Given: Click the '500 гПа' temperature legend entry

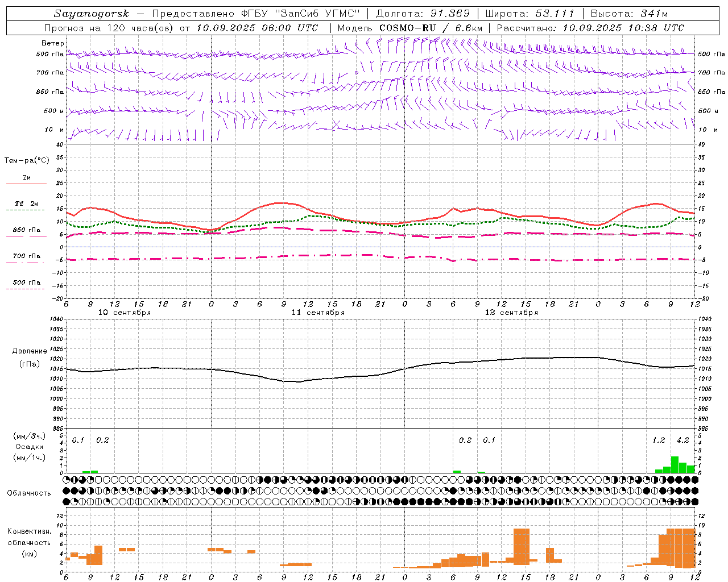Looking at the screenshot, I should click(x=27, y=282).
